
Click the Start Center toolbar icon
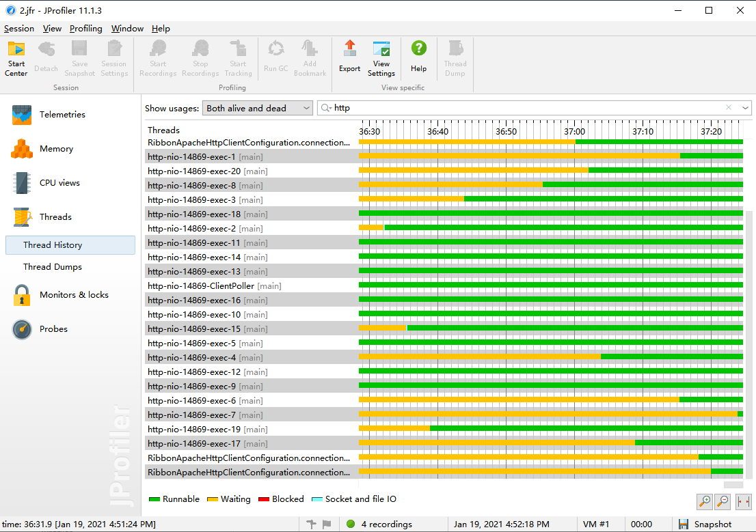point(16,57)
